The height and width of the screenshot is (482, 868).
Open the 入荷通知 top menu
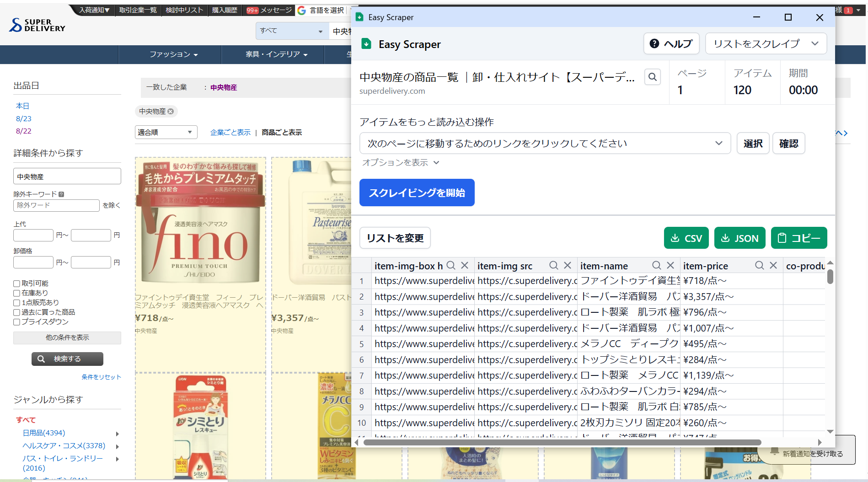pyautogui.click(x=94, y=10)
